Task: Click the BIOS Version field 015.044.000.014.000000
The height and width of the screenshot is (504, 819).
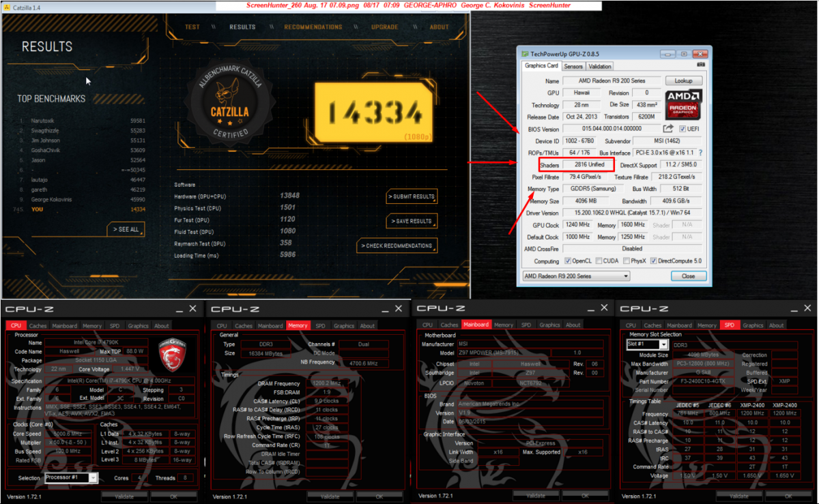Action: coord(612,128)
